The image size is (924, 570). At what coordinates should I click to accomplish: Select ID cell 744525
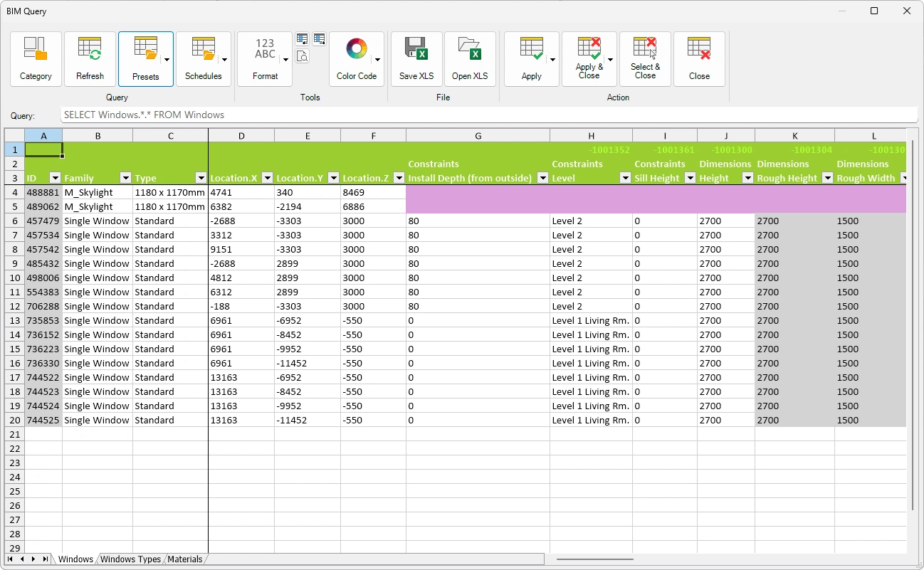point(43,420)
